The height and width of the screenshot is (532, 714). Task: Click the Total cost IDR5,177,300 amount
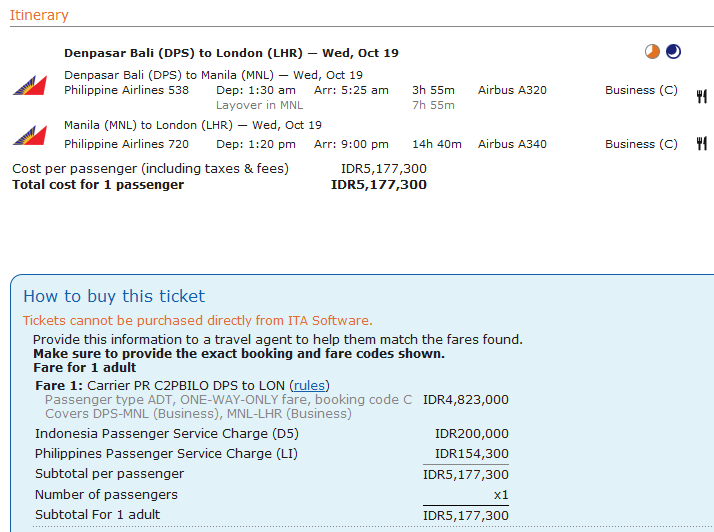coord(379,184)
